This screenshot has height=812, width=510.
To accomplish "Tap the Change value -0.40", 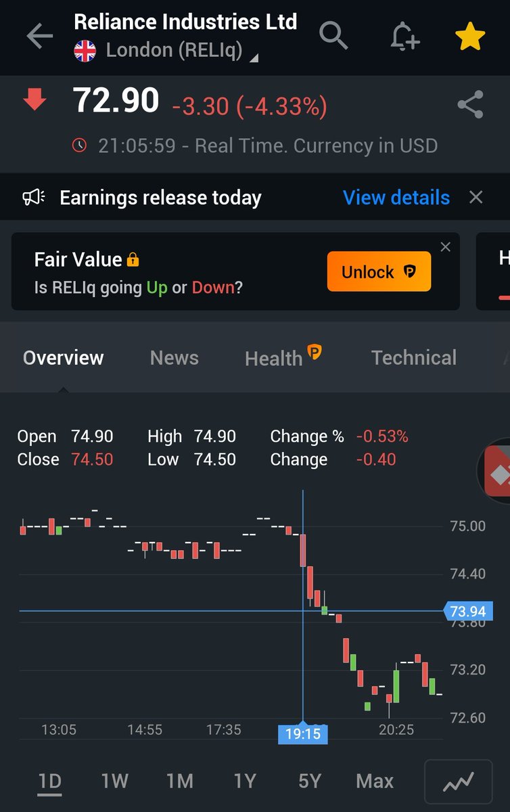I will point(376,459).
